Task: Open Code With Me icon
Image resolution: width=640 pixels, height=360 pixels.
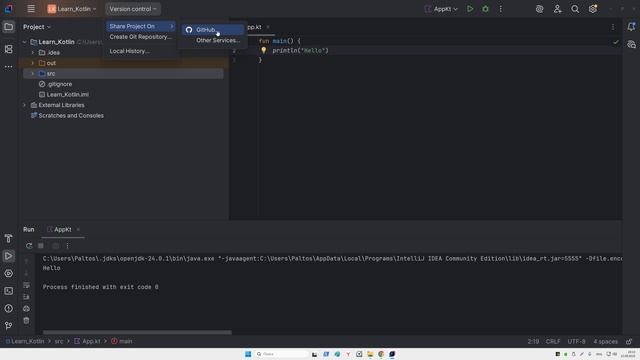Action: pyautogui.click(x=557, y=9)
